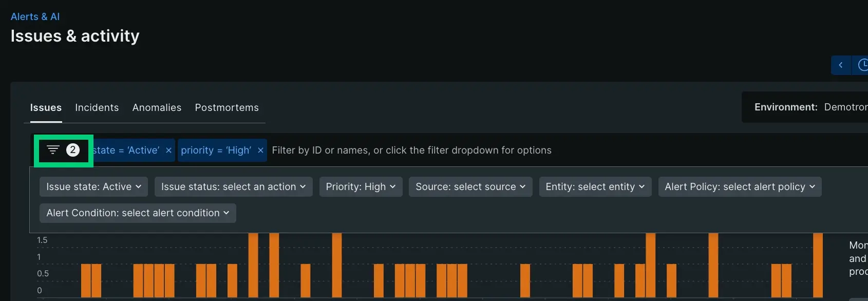Open the clock time picker icon
Screen dimensions: 868x301
pyautogui.click(x=862, y=65)
